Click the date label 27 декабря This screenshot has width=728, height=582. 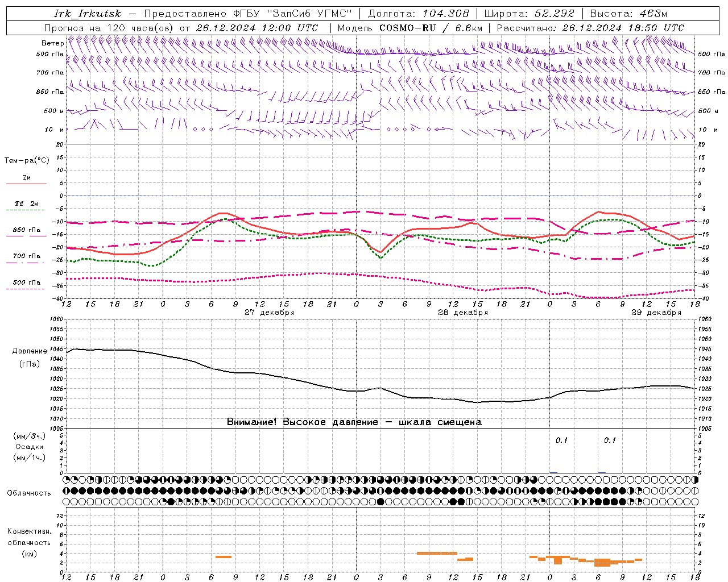[269, 313]
